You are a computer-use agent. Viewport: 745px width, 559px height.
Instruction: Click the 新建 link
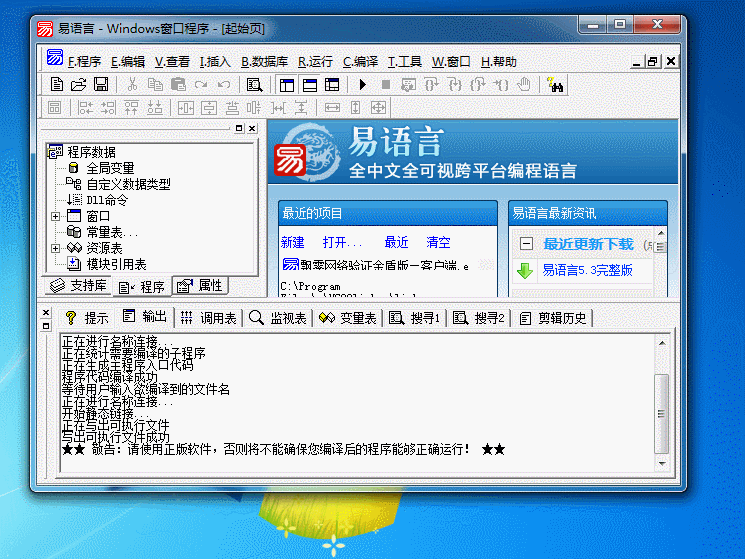pyautogui.click(x=293, y=243)
